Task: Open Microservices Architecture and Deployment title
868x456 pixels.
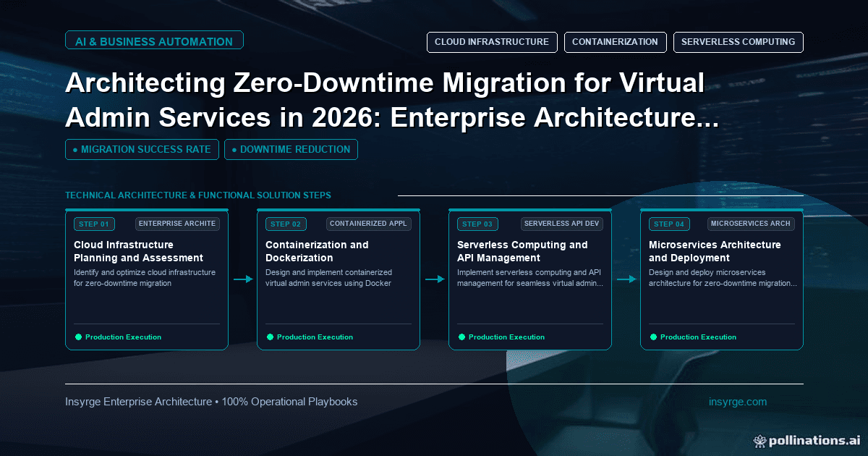Action: click(715, 251)
